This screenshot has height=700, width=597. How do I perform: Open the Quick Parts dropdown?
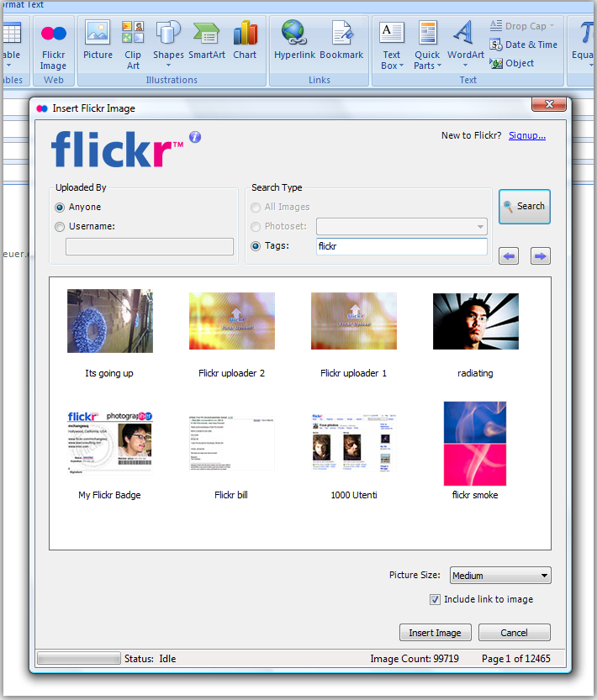point(427,45)
